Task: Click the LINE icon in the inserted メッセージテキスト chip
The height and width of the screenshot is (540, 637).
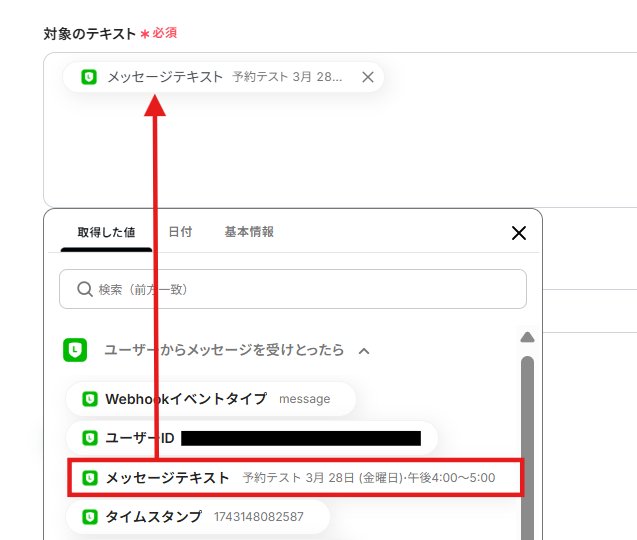Action: click(89, 77)
